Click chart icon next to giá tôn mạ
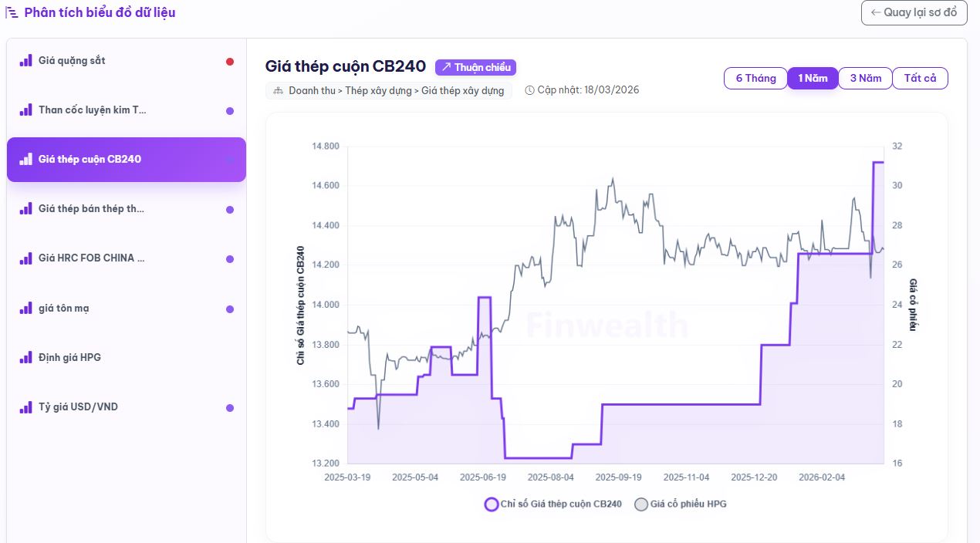This screenshot has width=980, height=543. tap(25, 309)
